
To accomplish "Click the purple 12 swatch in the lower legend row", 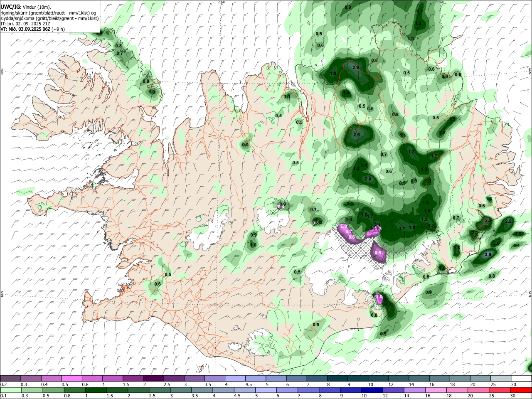I will coord(393,390).
